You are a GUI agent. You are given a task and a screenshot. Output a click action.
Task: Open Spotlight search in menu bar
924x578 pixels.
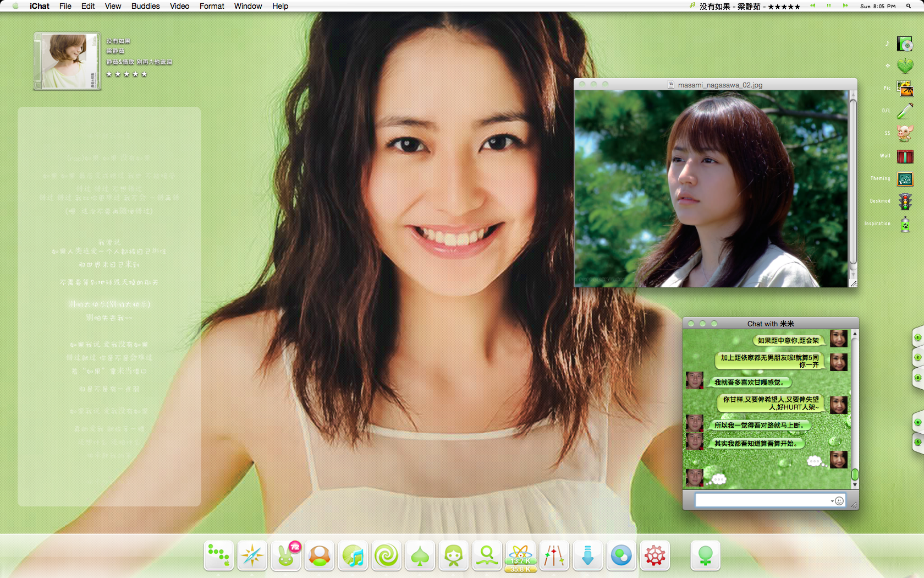click(909, 6)
